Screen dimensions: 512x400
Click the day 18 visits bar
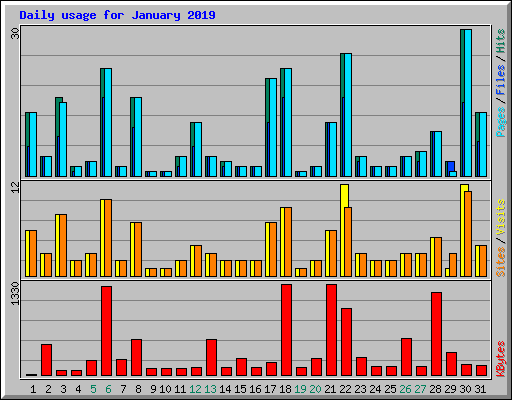tap(282, 242)
